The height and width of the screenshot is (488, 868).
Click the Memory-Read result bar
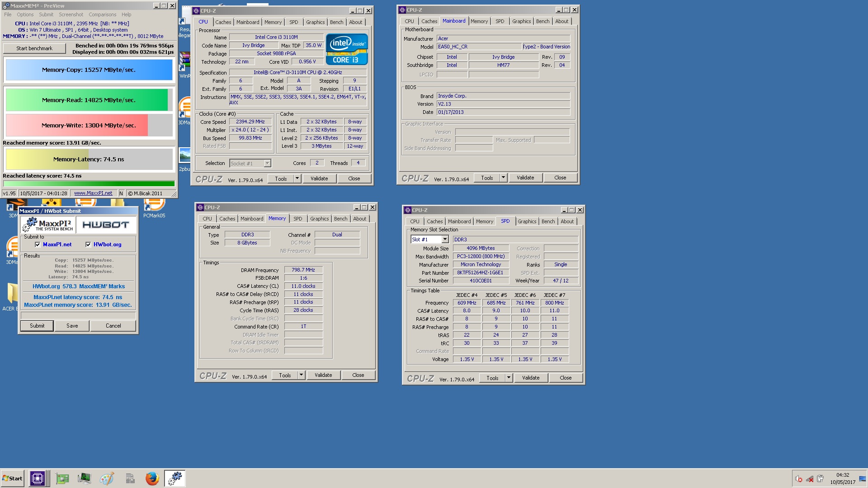point(89,100)
